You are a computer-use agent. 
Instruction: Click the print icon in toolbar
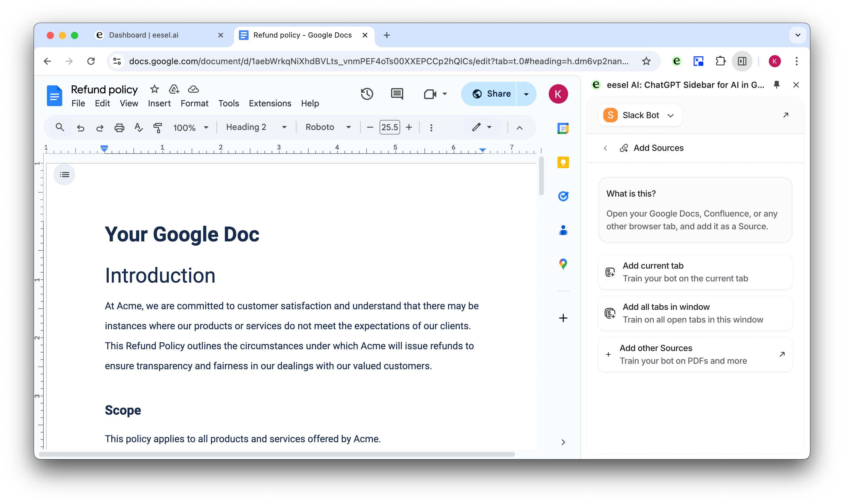click(119, 127)
